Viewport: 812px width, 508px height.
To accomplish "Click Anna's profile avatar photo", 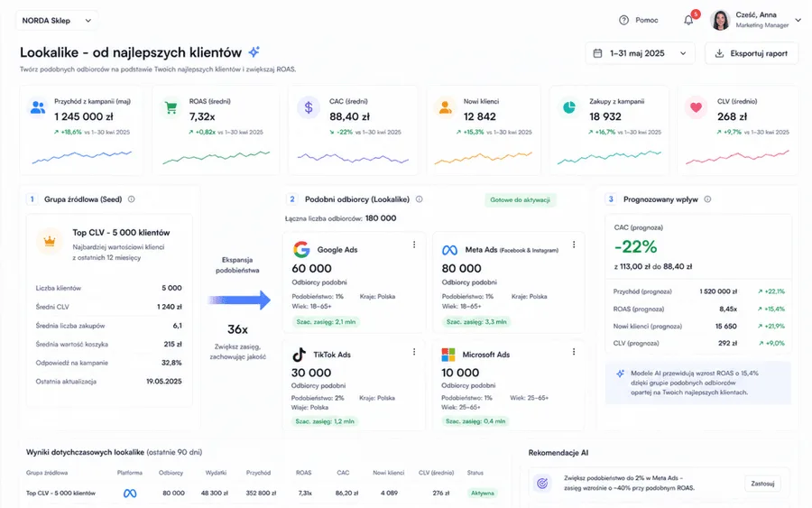I will (x=720, y=20).
